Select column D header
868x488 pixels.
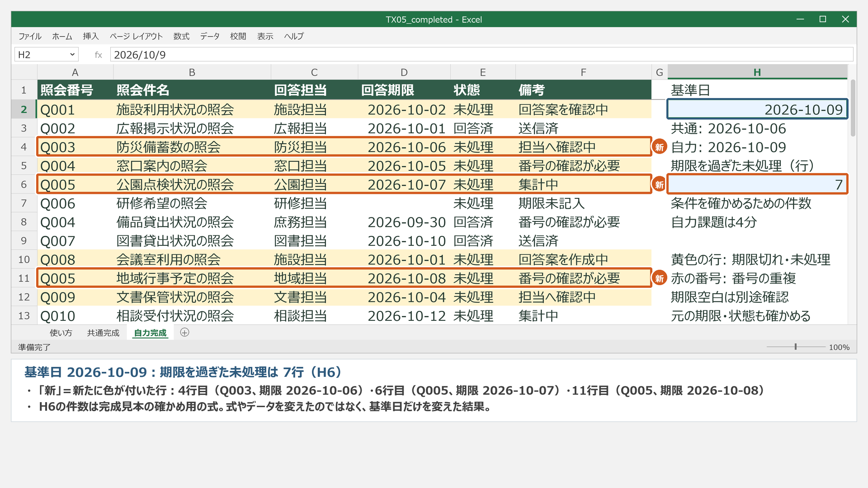tap(404, 72)
